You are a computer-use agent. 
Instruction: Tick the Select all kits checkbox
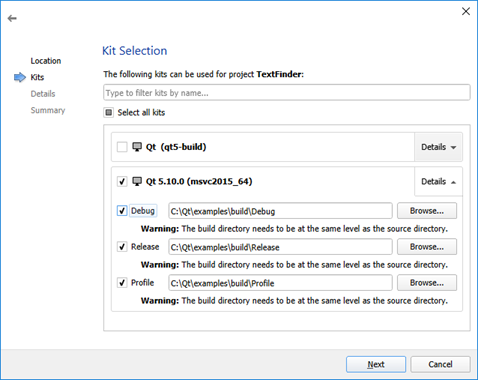(x=109, y=112)
